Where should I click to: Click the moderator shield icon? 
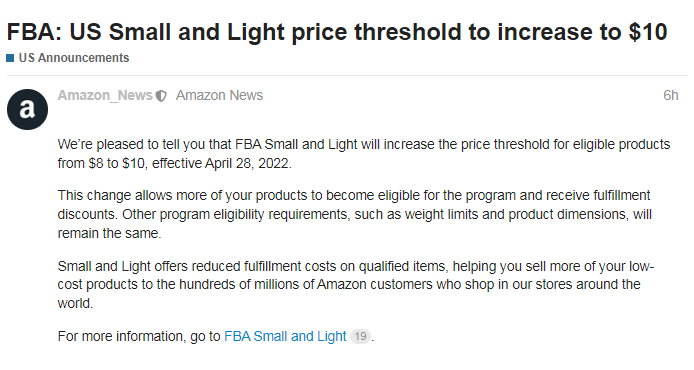tap(161, 96)
